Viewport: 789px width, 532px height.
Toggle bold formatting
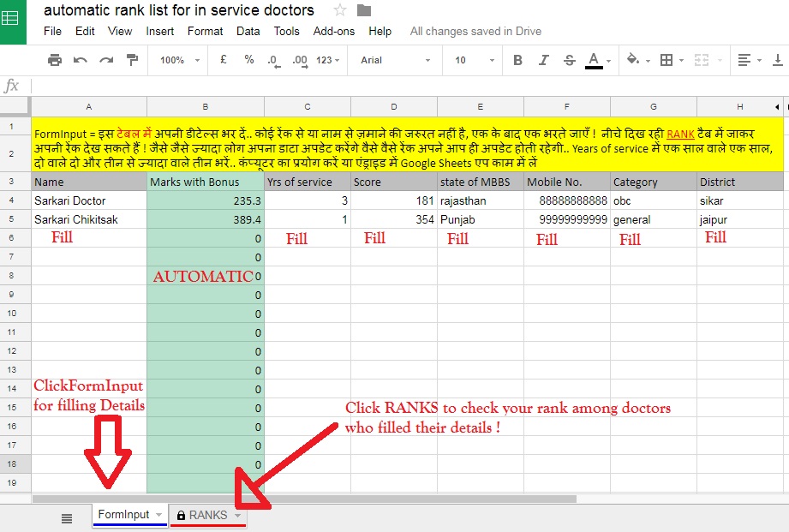pos(517,60)
